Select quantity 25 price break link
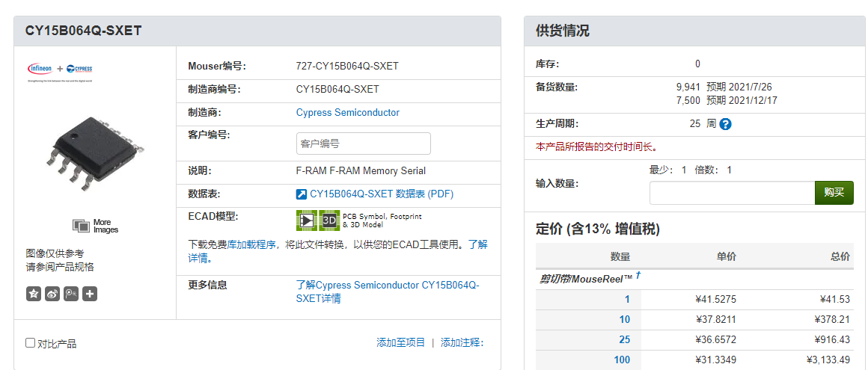This screenshot has width=868, height=370. coord(624,339)
